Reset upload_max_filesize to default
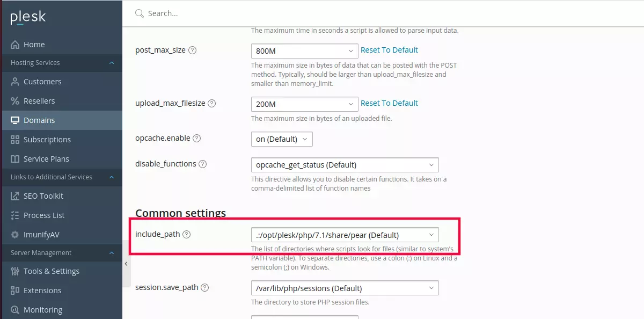 coord(389,103)
